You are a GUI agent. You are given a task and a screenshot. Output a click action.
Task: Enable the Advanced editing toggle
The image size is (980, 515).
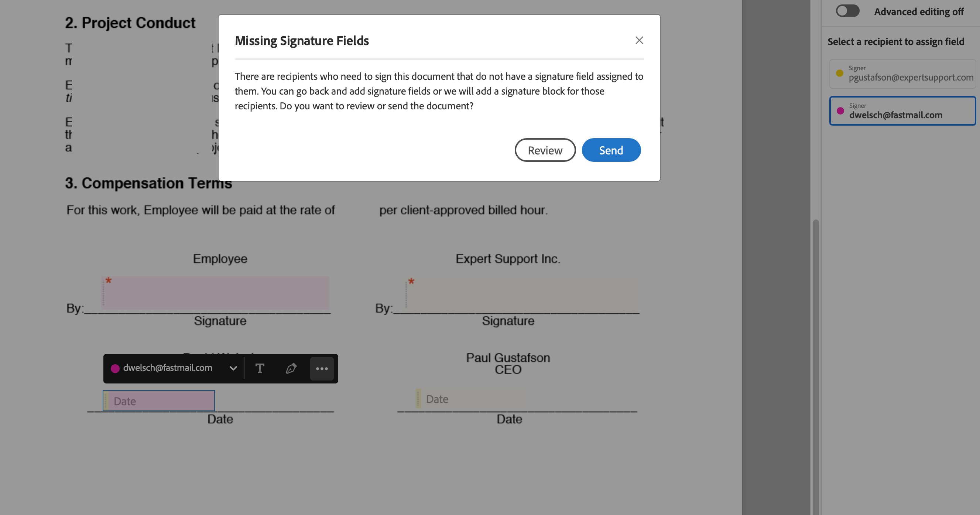pos(847,11)
